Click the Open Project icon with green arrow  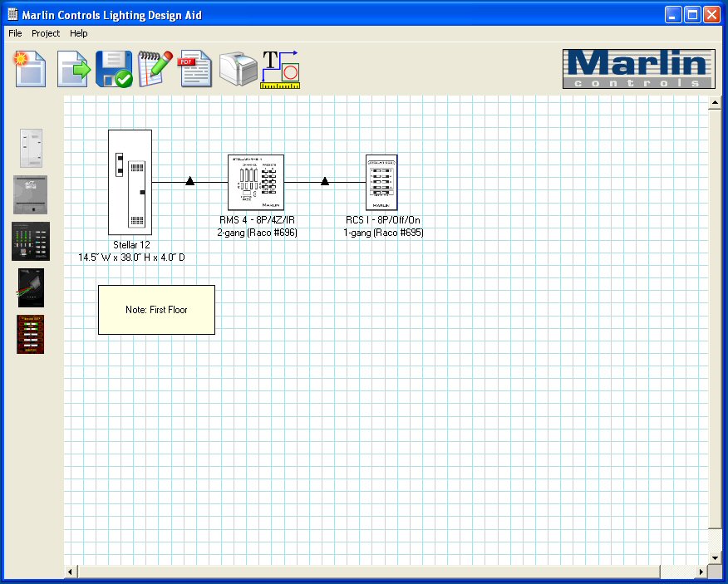73,69
